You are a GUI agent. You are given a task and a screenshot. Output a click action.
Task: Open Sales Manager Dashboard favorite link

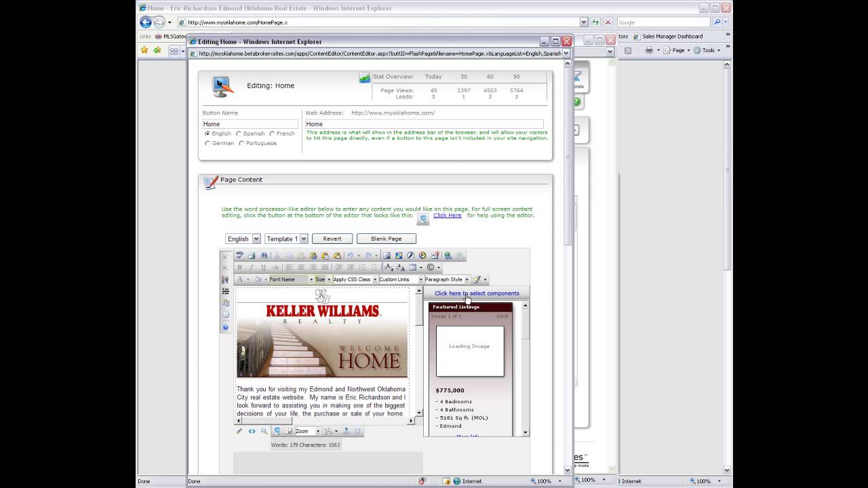[x=667, y=37]
